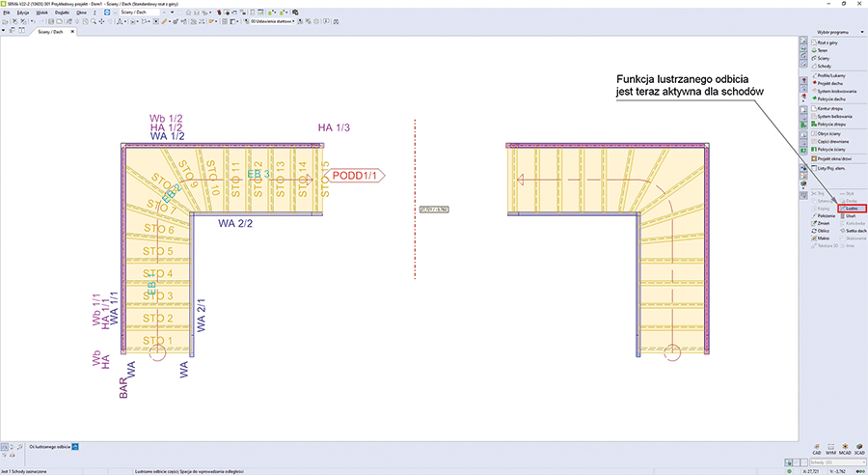Click the Położenie button
Screen dimensions: 868x475
pos(825,216)
